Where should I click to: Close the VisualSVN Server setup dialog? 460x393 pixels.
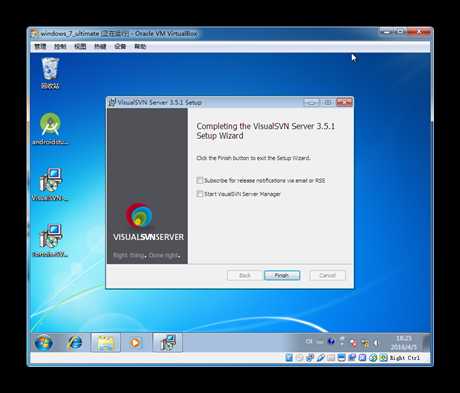(x=344, y=101)
